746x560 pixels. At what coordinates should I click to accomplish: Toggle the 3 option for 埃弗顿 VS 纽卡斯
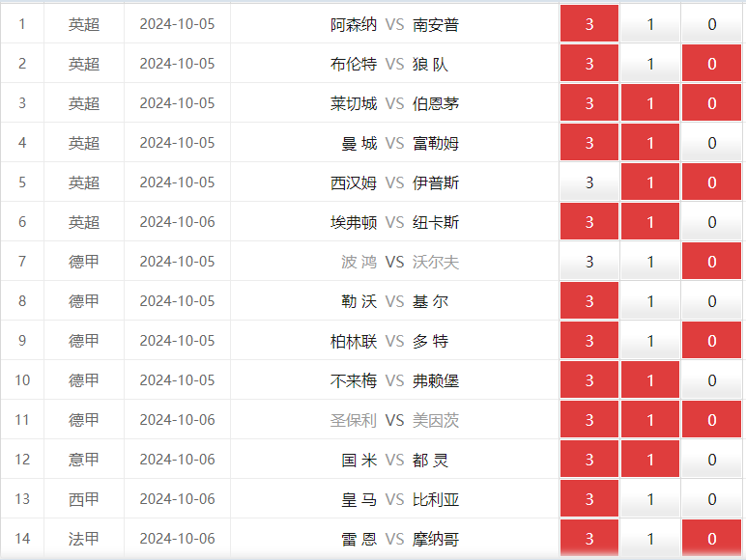(589, 221)
